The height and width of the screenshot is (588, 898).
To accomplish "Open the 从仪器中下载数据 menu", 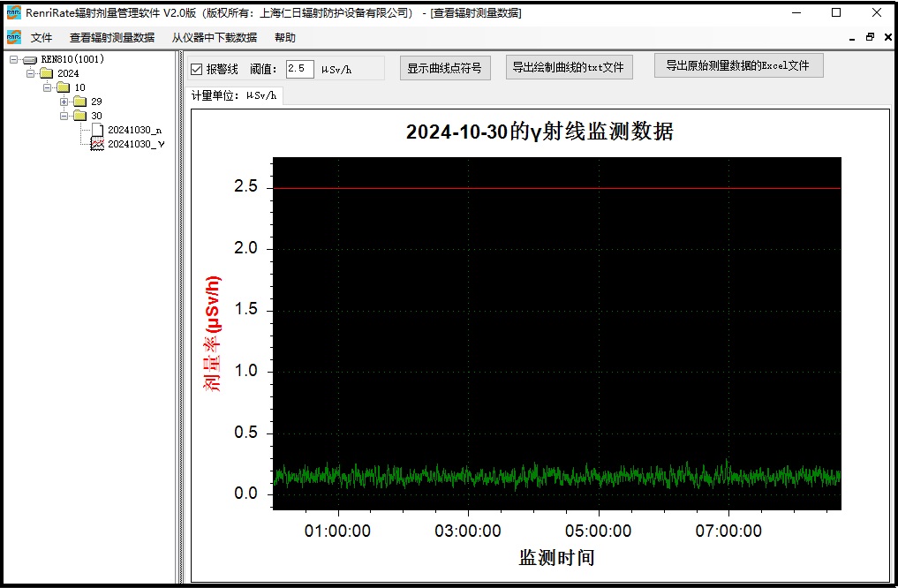I will click(214, 37).
